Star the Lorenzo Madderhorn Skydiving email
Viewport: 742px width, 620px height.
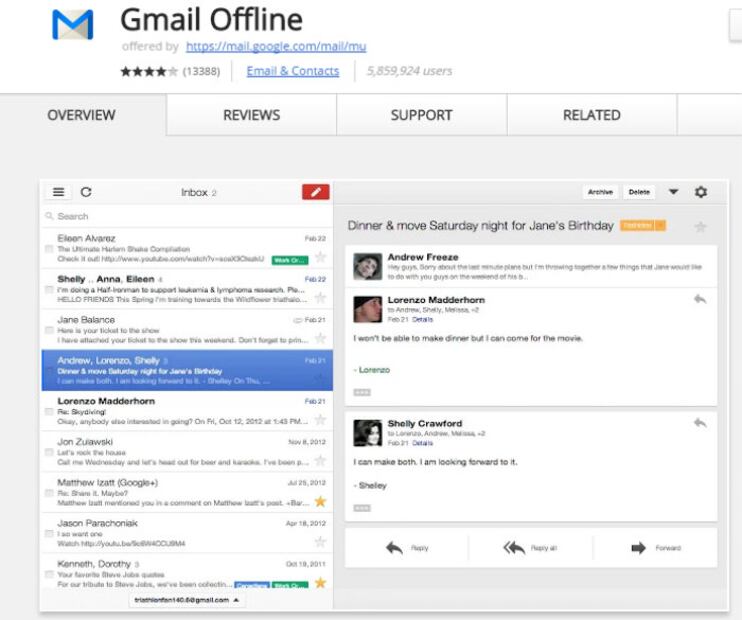click(320, 420)
